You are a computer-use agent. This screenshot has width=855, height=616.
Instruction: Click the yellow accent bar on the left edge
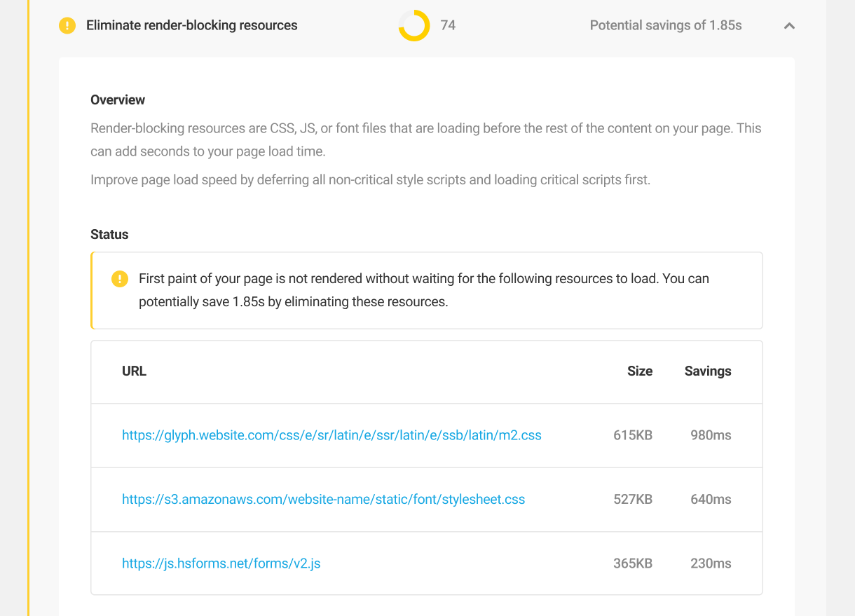[x=29, y=308]
